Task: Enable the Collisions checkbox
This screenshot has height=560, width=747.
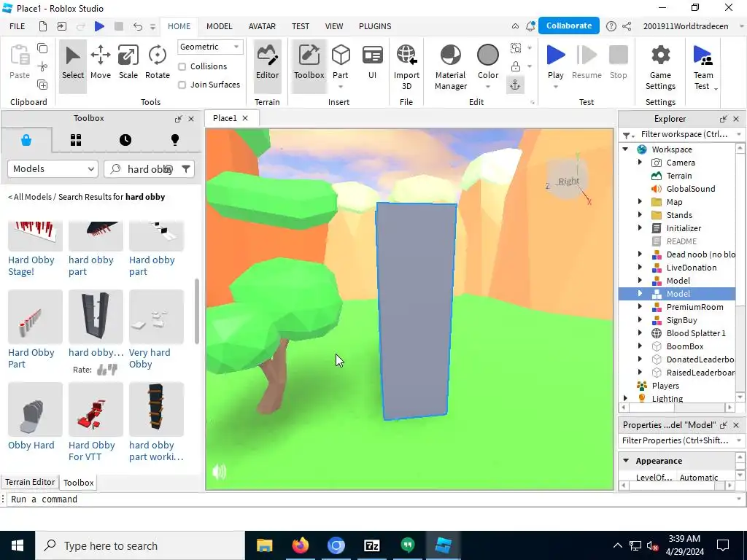Action: pos(182,66)
